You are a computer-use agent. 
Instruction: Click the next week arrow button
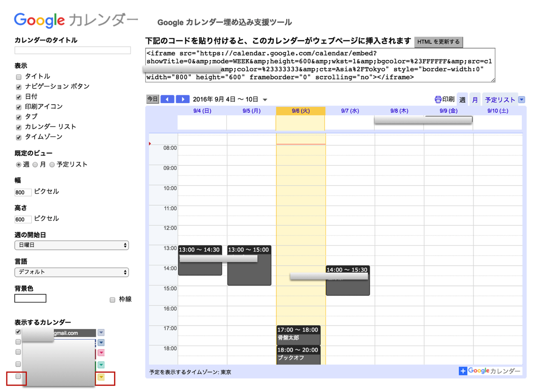[x=182, y=99]
